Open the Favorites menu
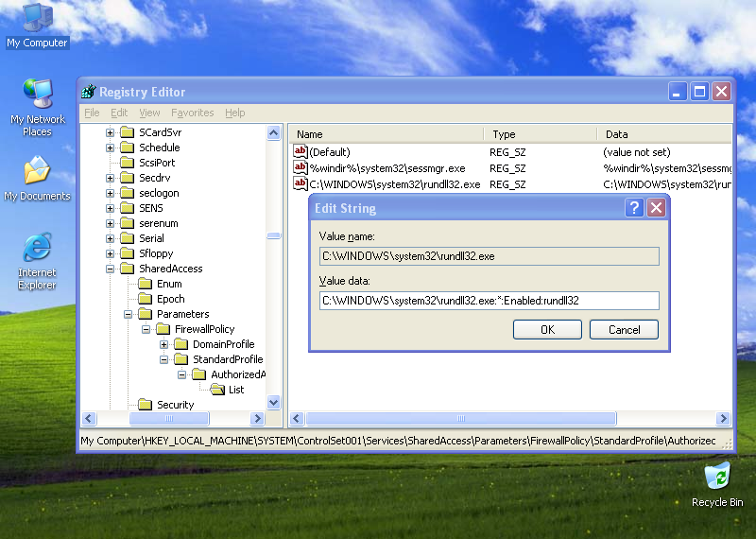Image resolution: width=756 pixels, height=539 pixels. click(x=193, y=113)
